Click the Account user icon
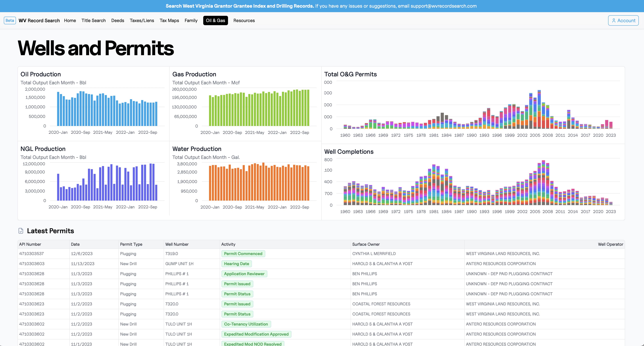The width and height of the screenshot is (644, 346). coord(613,20)
